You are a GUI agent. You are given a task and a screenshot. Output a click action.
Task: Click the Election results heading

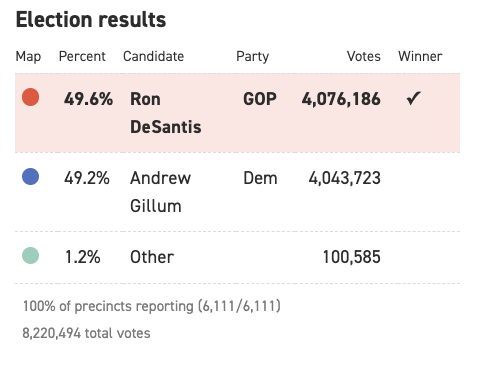pos(91,19)
